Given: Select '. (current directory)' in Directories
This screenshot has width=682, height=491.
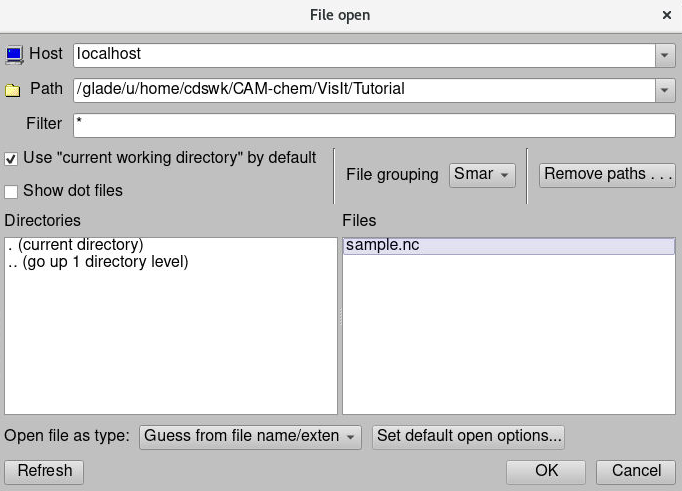Looking at the screenshot, I should (x=75, y=245).
